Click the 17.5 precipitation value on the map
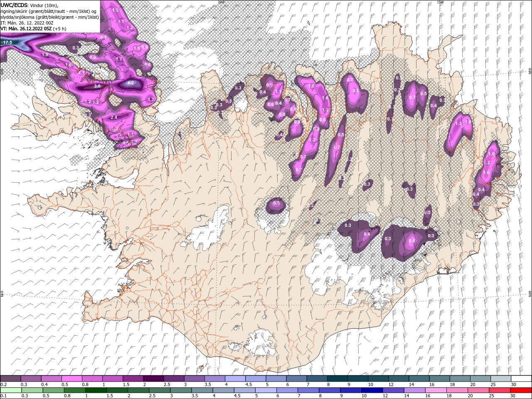The height and width of the screenshot is (399, 532). click(x=7, y=42)
